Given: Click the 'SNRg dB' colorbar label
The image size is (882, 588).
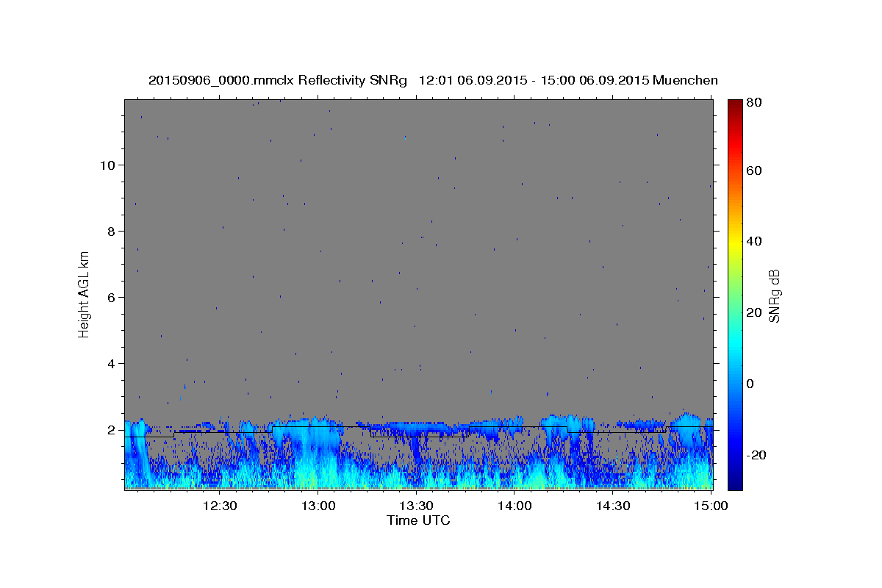Looking at the screenshot, I should coord(774,295).
